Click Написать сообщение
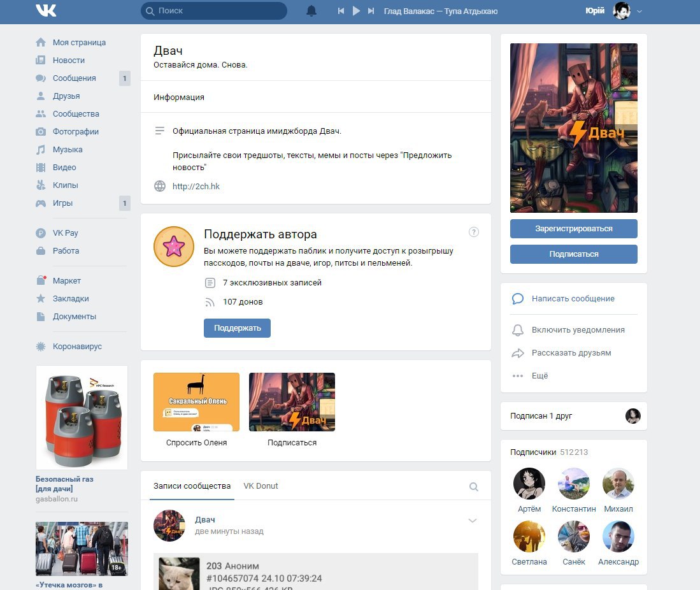700x590 pixels. coord(573,299)
